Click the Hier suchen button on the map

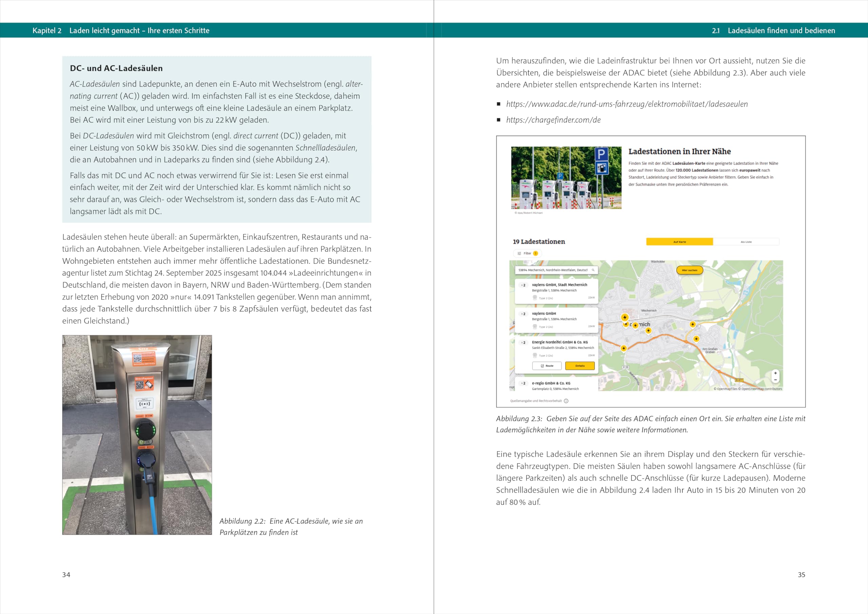[690, 270]
